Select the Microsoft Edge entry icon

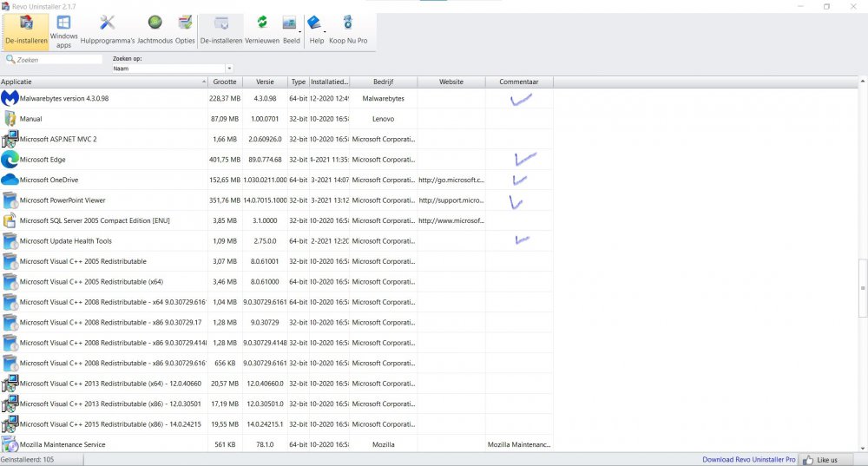[x=10, y=160]
